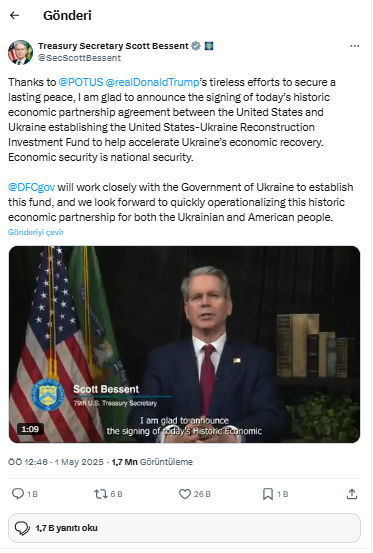Click the verified checkmark badge
This screenshot has width=373, height=553.
pos(196,46)
